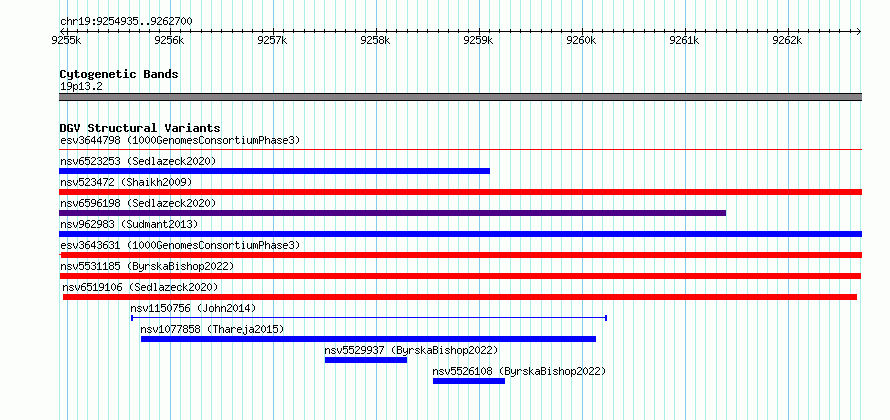Click the 9257k ruler mark

[272, 40]
